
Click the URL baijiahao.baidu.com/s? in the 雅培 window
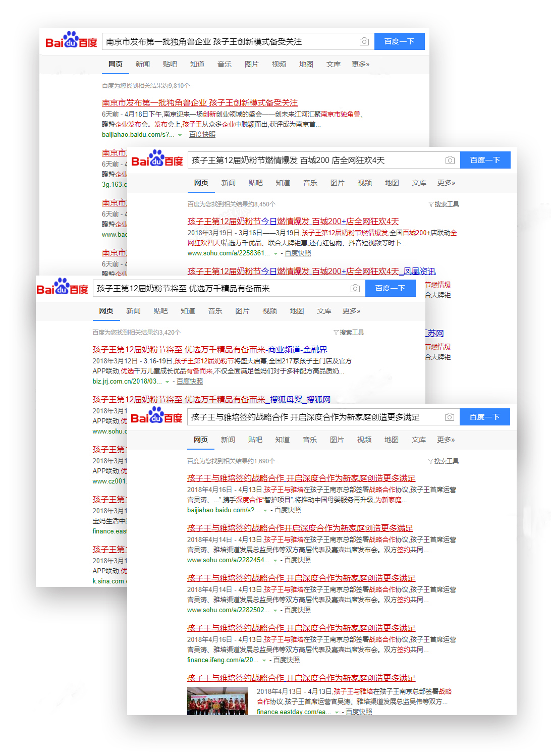click(223, 510)
